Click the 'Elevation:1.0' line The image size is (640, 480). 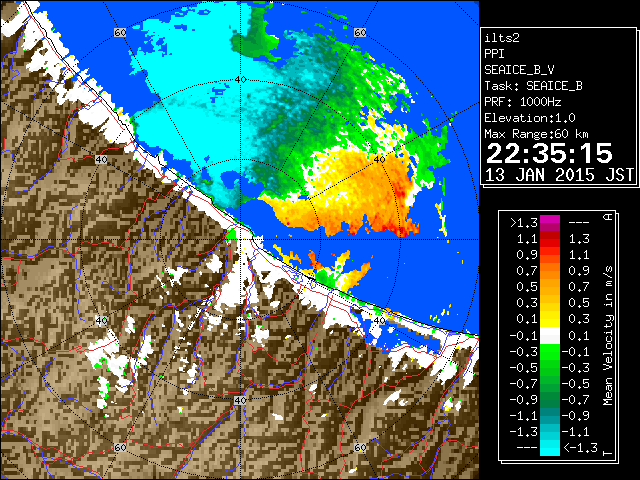point(530,118)
